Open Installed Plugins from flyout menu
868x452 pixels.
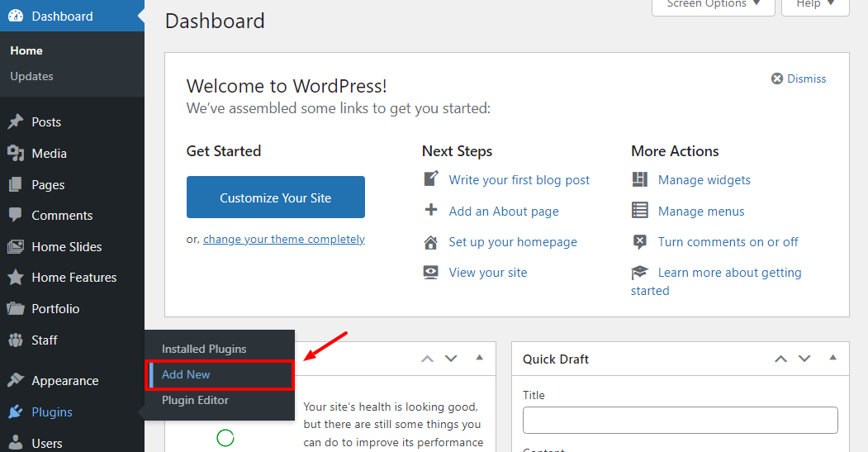pyautogui.click(x=204, y=349)
